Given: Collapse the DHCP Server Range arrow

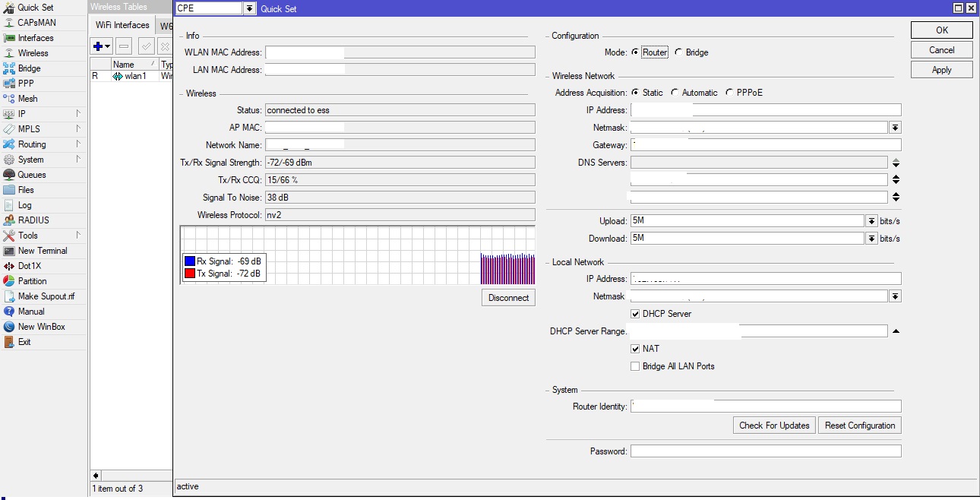Looking at the screenshot, I should [896, 331].
